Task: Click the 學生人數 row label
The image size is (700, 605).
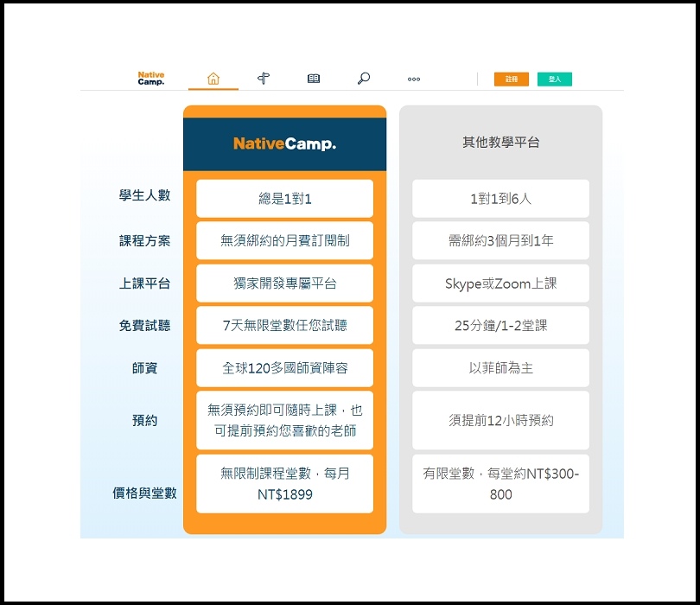Action: click(x=144, y=195)
